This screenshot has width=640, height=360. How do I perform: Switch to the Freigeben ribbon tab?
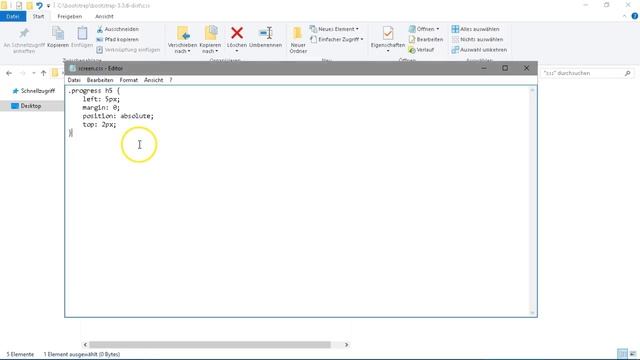[69, 16]
